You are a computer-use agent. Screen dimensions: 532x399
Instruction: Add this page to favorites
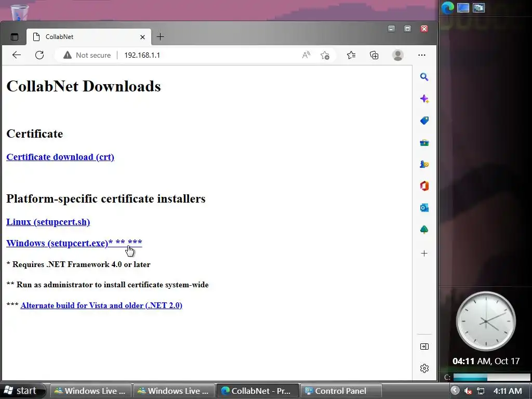pyautogui.click(x=325, y=55)
